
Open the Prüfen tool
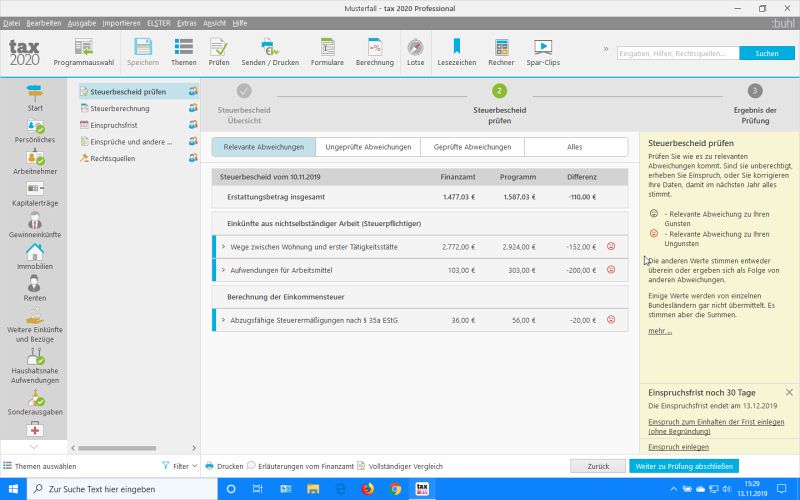click(x=218, y=51)
